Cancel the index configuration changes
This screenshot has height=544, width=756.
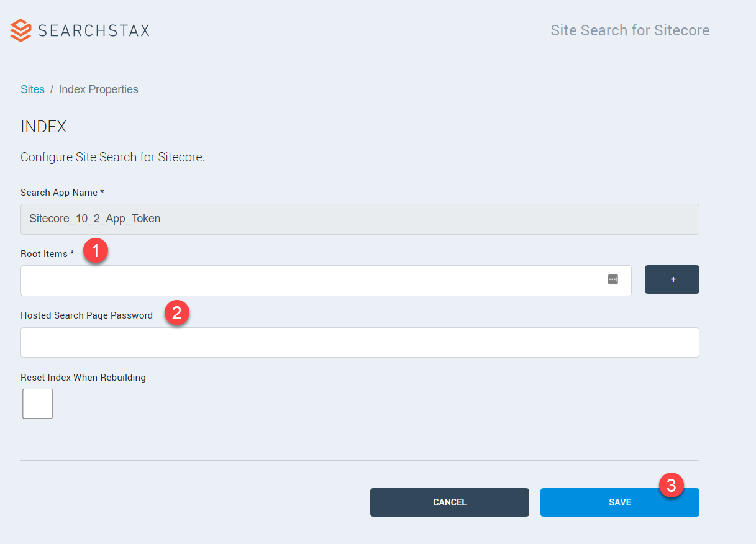449,502
